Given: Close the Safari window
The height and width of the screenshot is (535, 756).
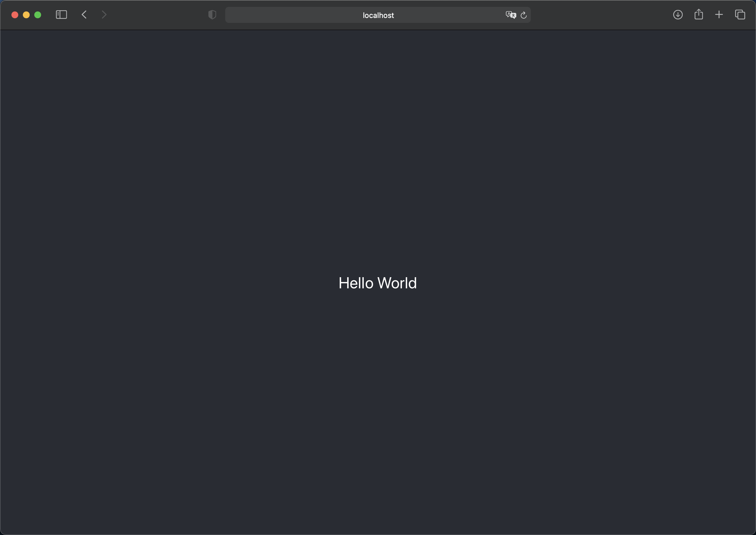Looking at the screenshot, I should click(15, 15).
